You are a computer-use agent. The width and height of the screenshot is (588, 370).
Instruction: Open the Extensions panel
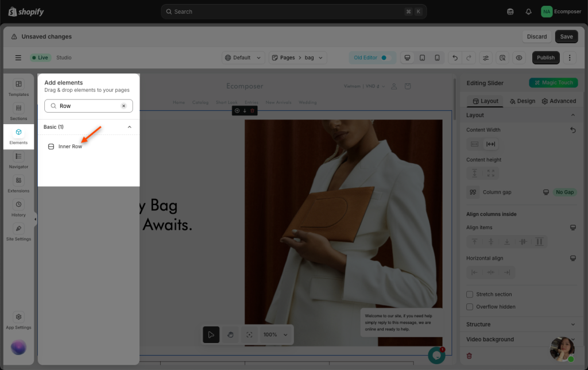coord(18,184)
